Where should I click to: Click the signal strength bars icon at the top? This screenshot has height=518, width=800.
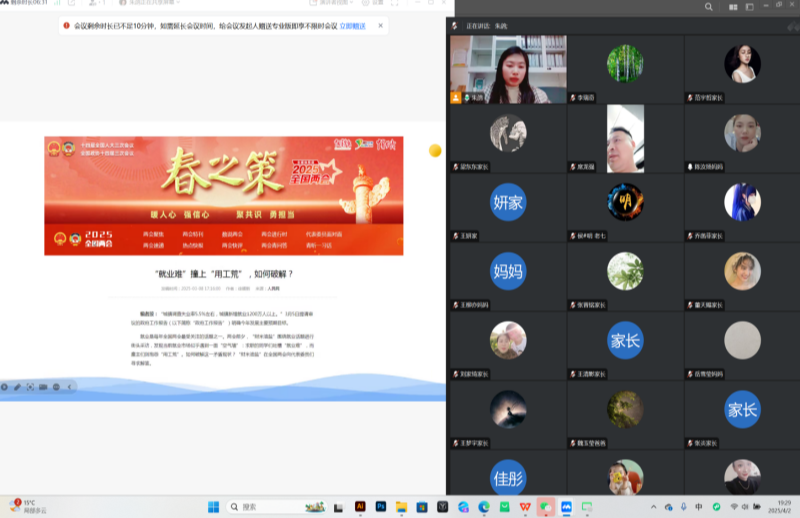pos(57,3)
